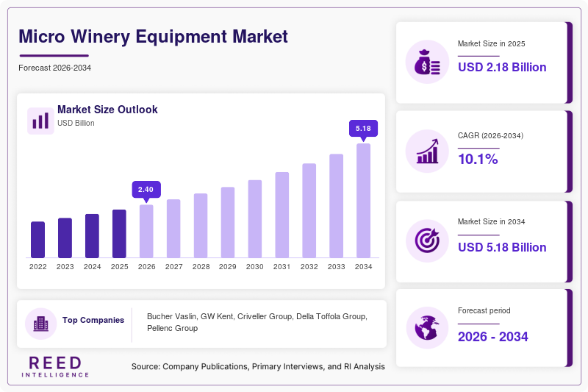Click the Forecast 2026-2034 subtitle
Screen dimensions: 588x392
click(54, 68)
